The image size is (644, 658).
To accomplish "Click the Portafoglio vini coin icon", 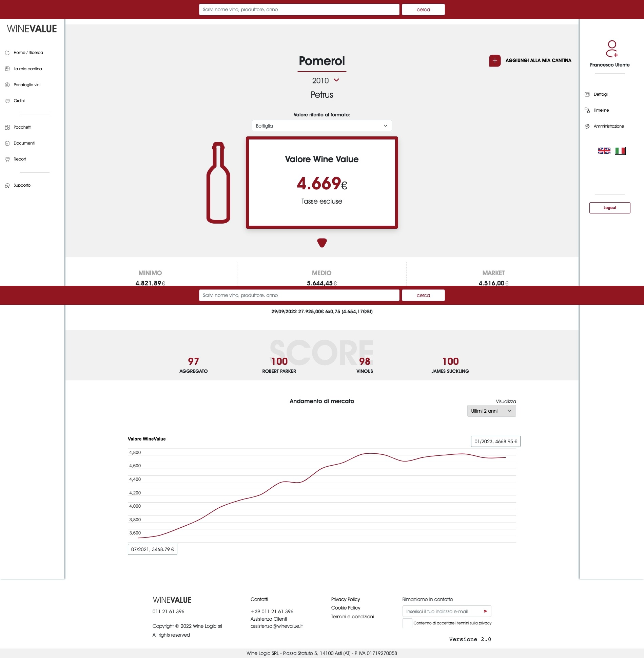I will (7, 85).
